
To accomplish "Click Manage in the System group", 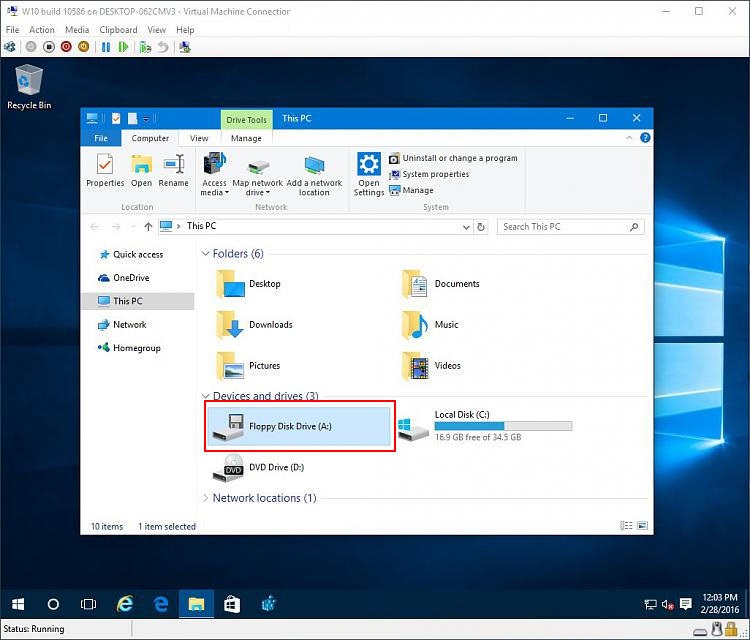I will pos(411,190).
